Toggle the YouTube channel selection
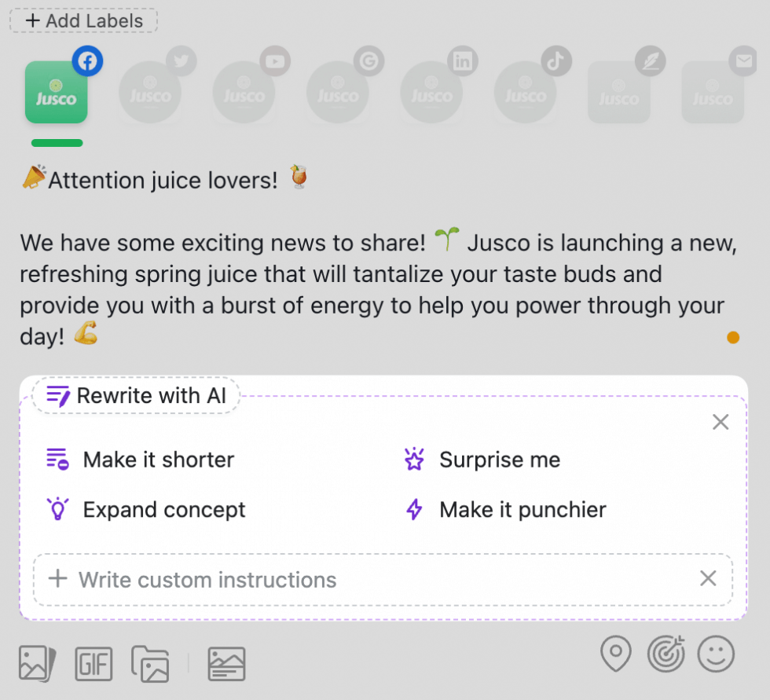The width and height of the screenshot is (770, 700). [x=244, y=92]
